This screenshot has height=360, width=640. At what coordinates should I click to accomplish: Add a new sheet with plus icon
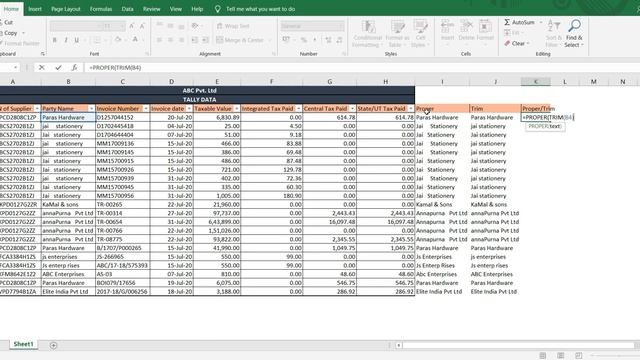(53, 345)
